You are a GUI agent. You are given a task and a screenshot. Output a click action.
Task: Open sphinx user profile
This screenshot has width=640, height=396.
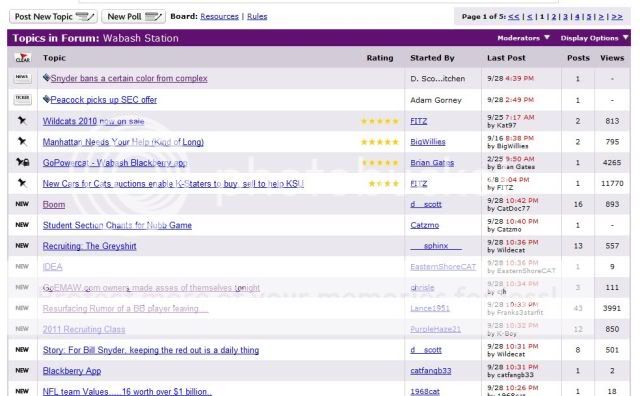point(436,246)
